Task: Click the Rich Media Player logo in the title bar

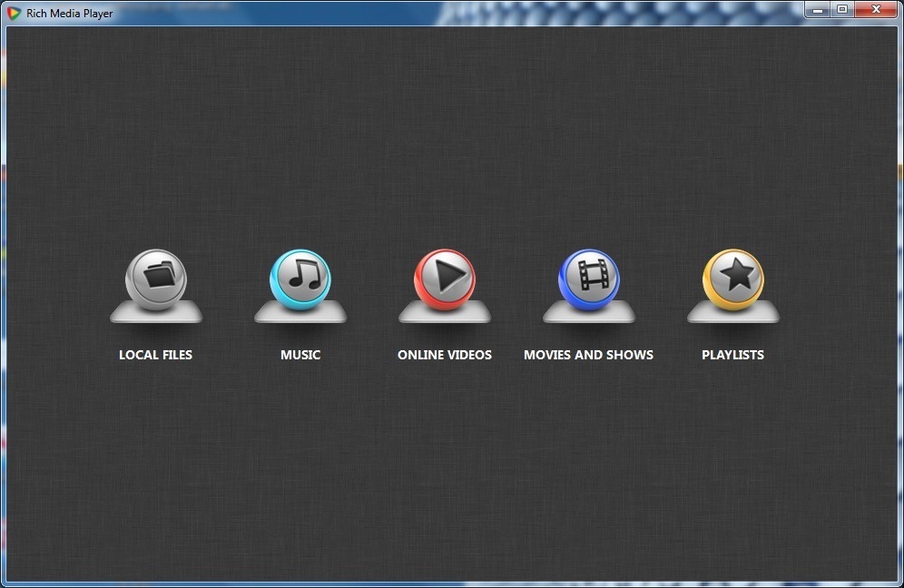Action: (x=15, y=13)
